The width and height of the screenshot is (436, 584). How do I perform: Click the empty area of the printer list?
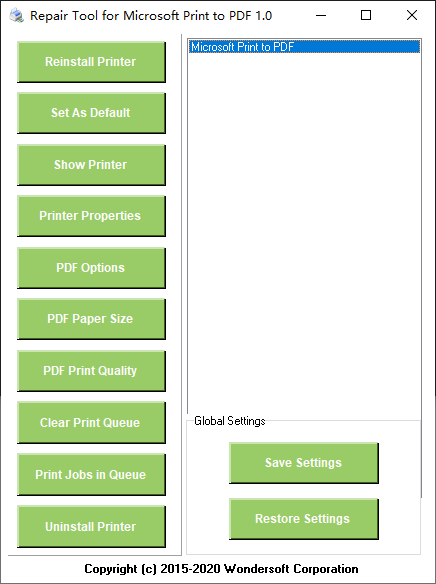[x=304, y=231]
